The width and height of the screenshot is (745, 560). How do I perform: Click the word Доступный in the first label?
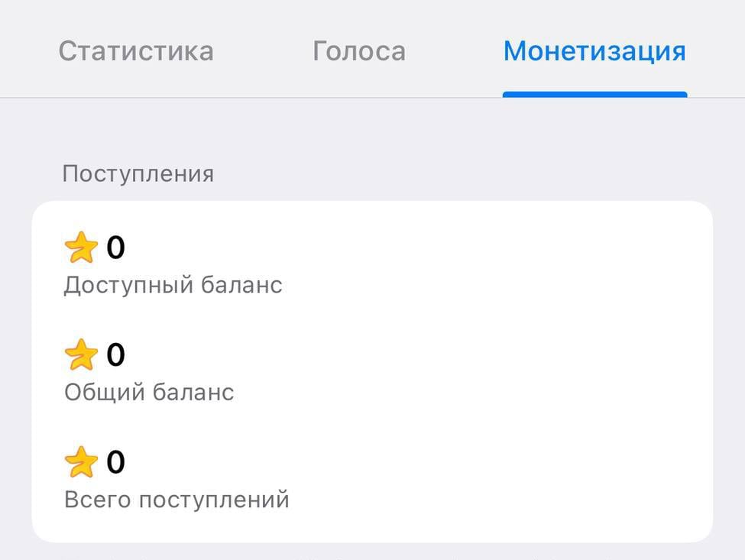(128, 286)
